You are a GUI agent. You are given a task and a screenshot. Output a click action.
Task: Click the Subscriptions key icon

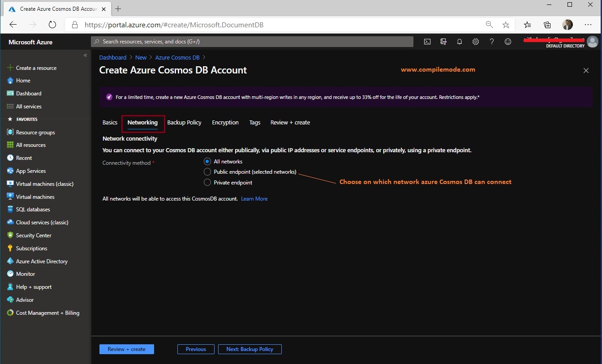point(10,248)
